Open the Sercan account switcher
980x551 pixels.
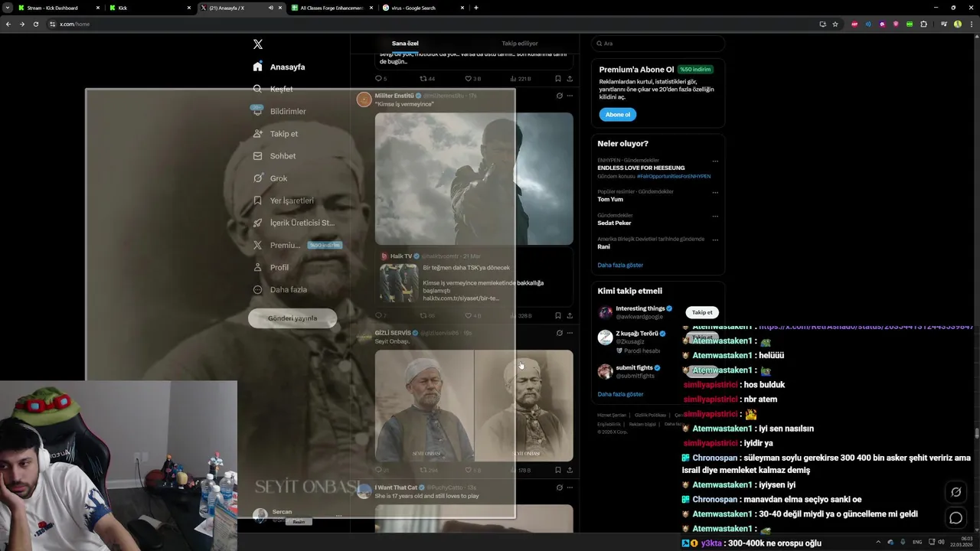[x=299, y=516]
